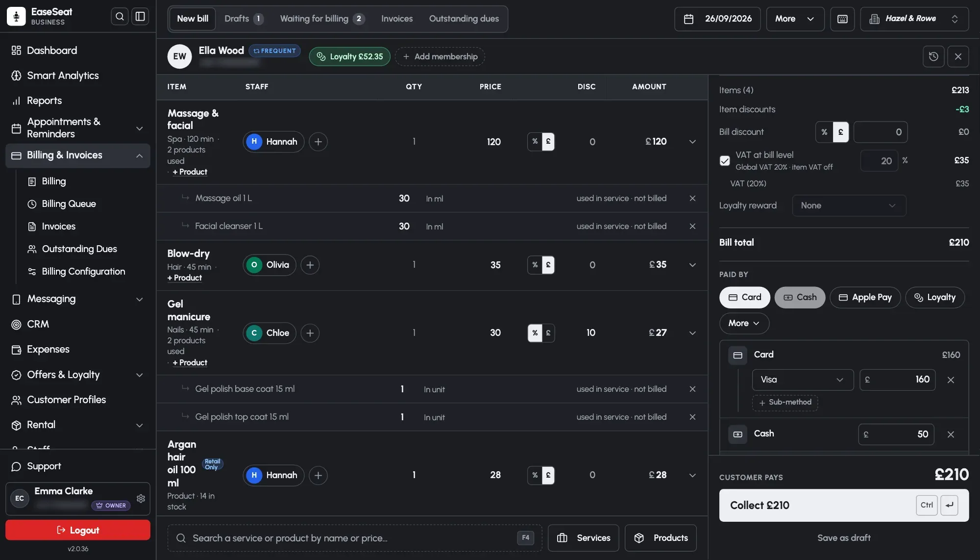Select Apple Pay payment method

pyautogui.click(x=865, y=298)
